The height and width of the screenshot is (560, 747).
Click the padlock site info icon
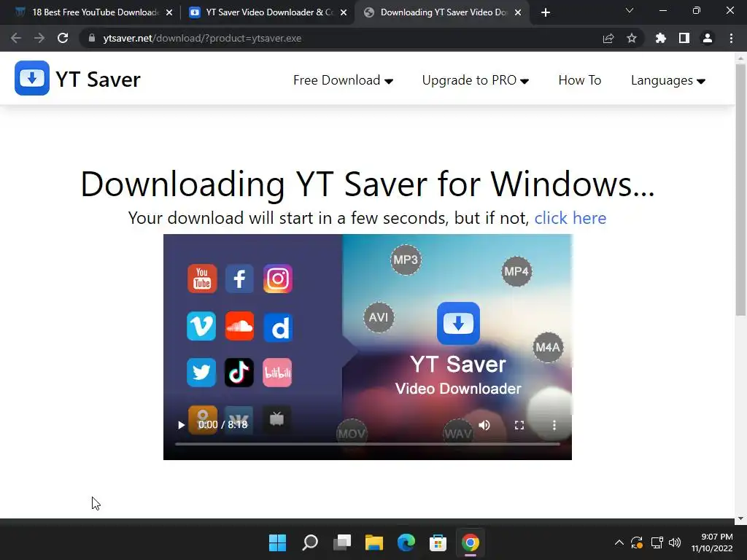[92, 38]
